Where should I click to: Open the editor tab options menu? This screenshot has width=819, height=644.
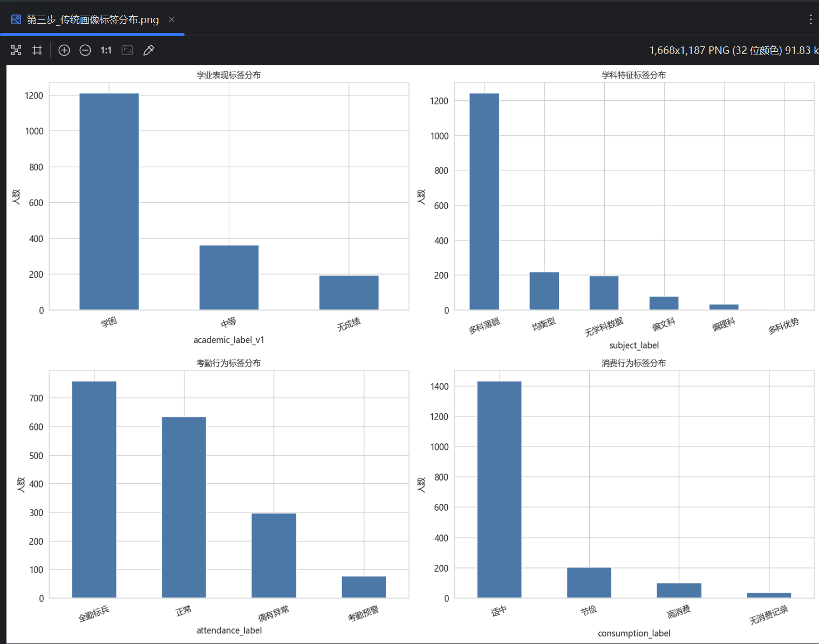(810, 19)
